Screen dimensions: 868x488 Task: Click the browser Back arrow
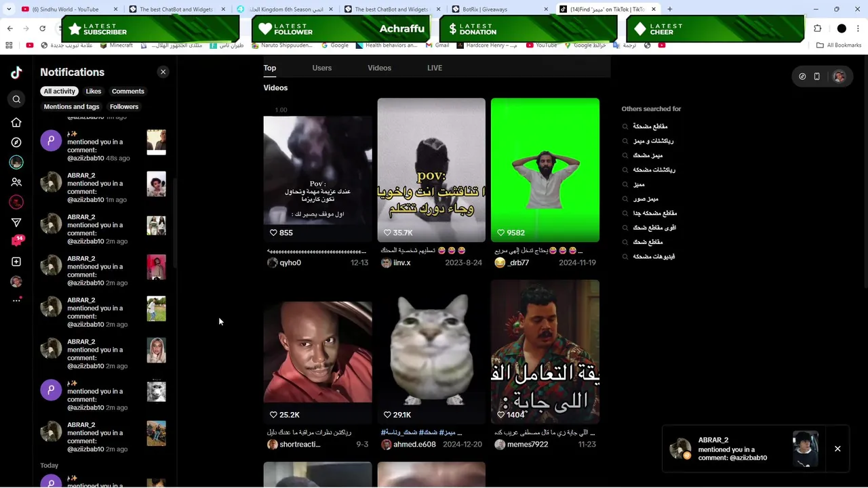point(9,28)
